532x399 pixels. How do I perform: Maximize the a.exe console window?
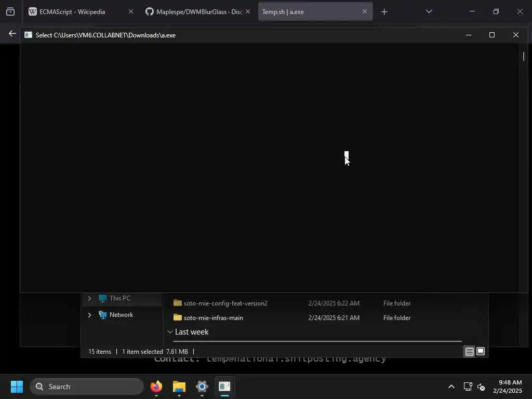[x=491, y=35]
